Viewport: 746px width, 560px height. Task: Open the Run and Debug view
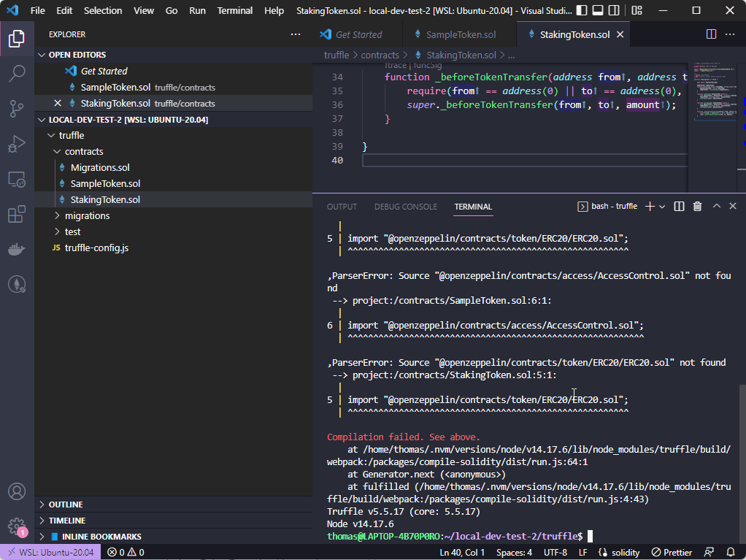[17, 144]
